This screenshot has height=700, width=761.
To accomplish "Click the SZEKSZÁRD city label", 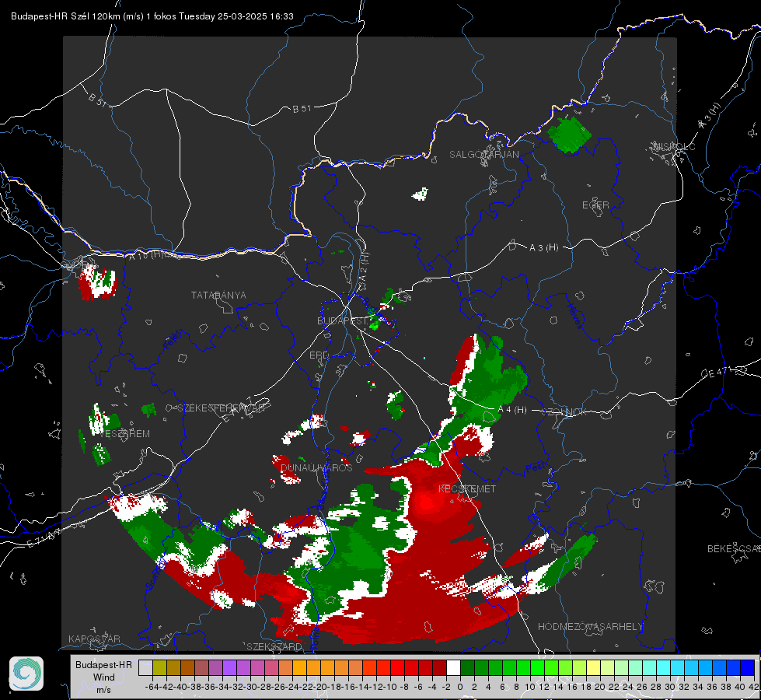I will point(274,646).
